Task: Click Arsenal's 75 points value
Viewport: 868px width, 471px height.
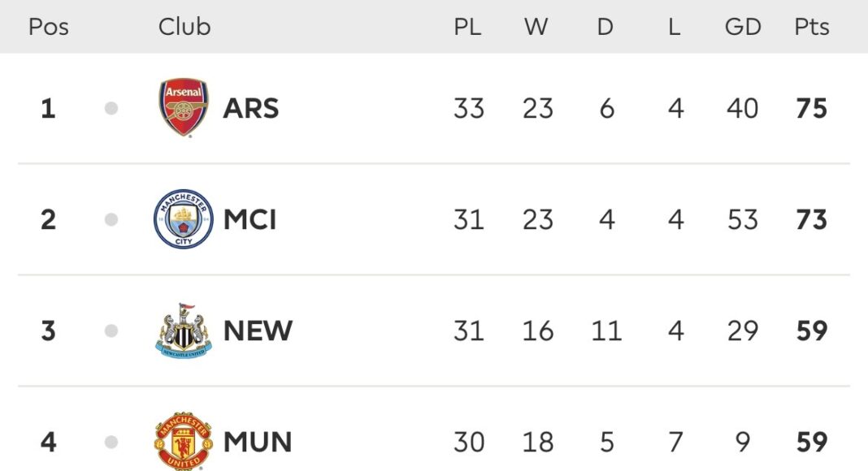Action: point(812,108)
